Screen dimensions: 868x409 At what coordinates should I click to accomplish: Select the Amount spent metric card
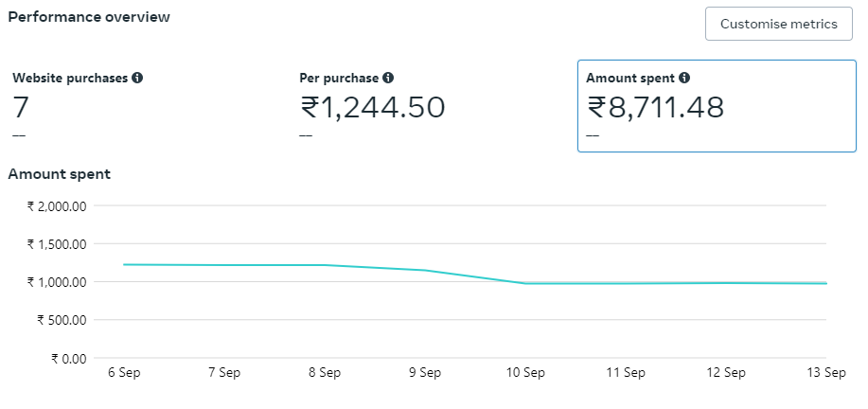717,105
